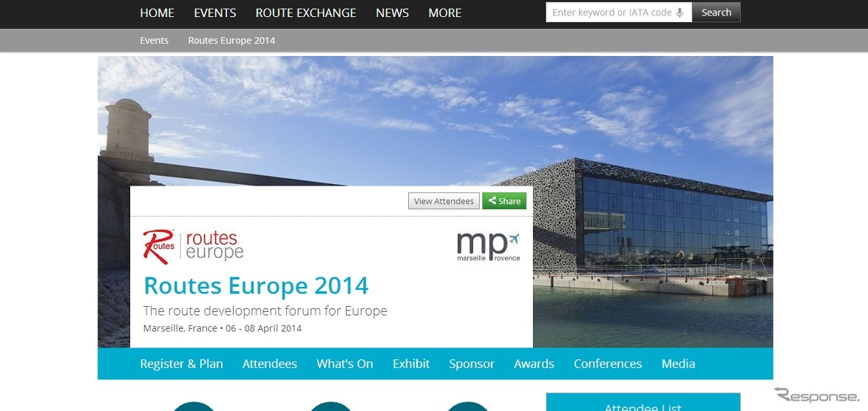The image size is (868, 411).
Task: Expand the MORE menu
Action: 444,13
